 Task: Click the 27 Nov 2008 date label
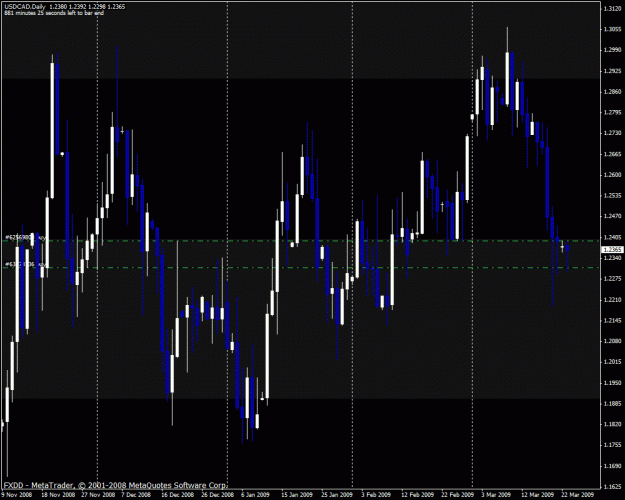click(x=98, y=495)
